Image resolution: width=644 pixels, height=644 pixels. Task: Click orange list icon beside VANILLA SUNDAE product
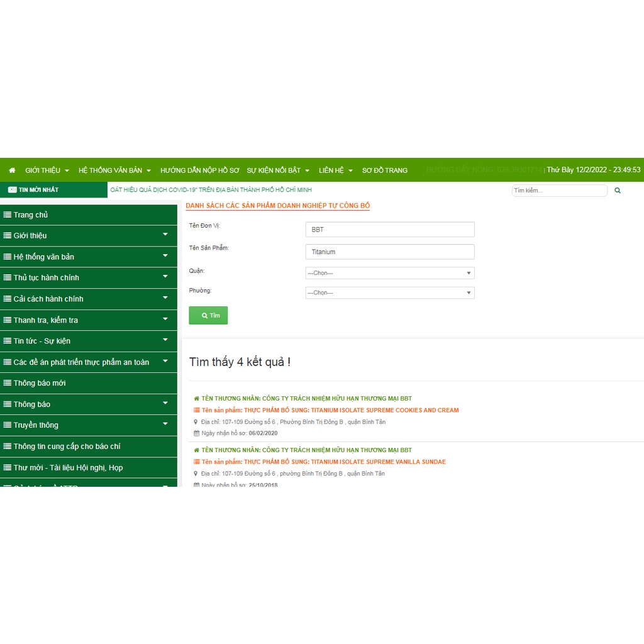click(x=196, y=462)
